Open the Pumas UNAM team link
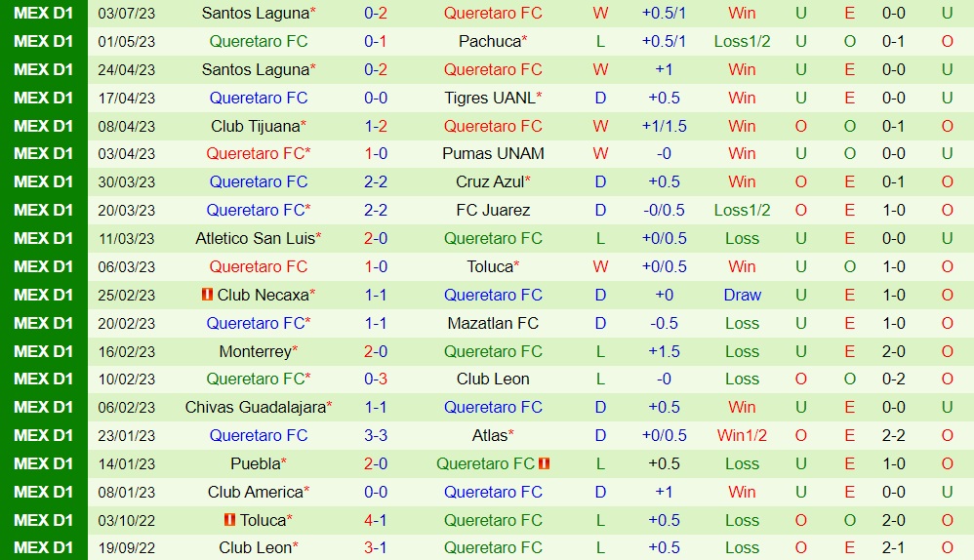Screen dimensions: 974x560 click(x=493, y=153)
